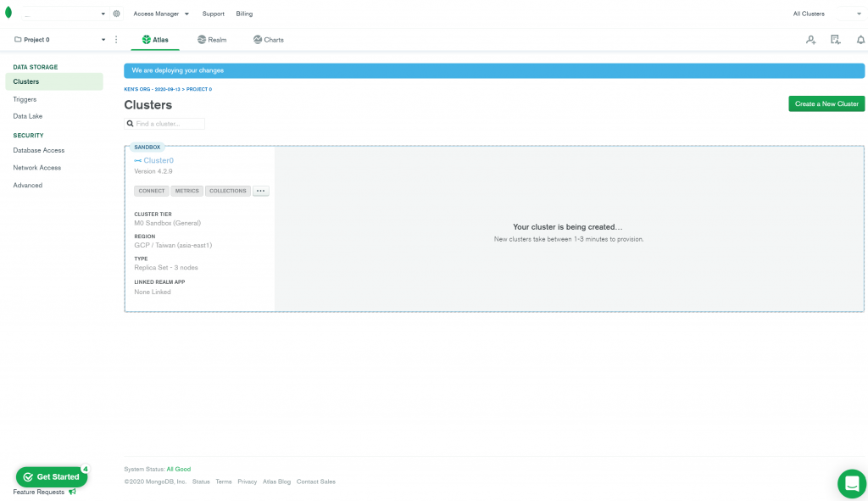Viewport: 868px width, 501px height.
Task: Click the 'We are deploying your changes' banner
Action: 494,70
